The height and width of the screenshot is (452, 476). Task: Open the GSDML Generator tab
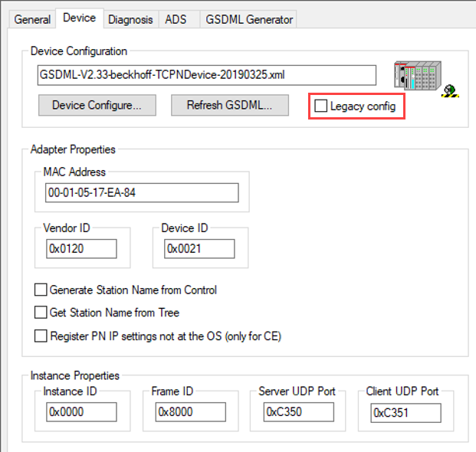(x=248, y=20)
